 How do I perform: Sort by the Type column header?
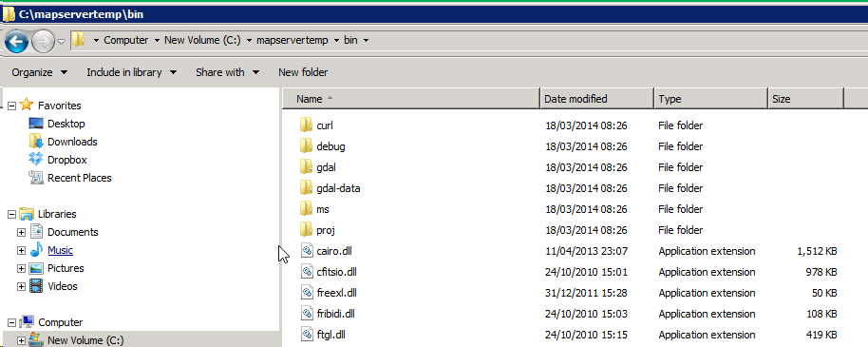point(710,99)
